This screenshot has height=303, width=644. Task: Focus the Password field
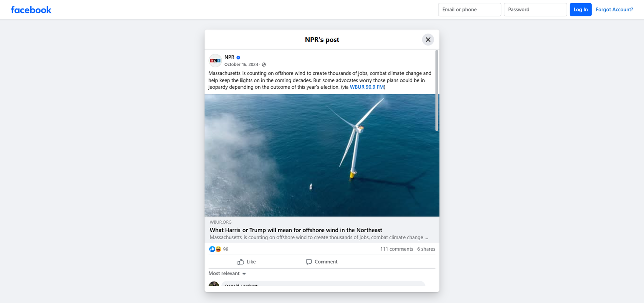pyautogui.click(x=535, y=10)
